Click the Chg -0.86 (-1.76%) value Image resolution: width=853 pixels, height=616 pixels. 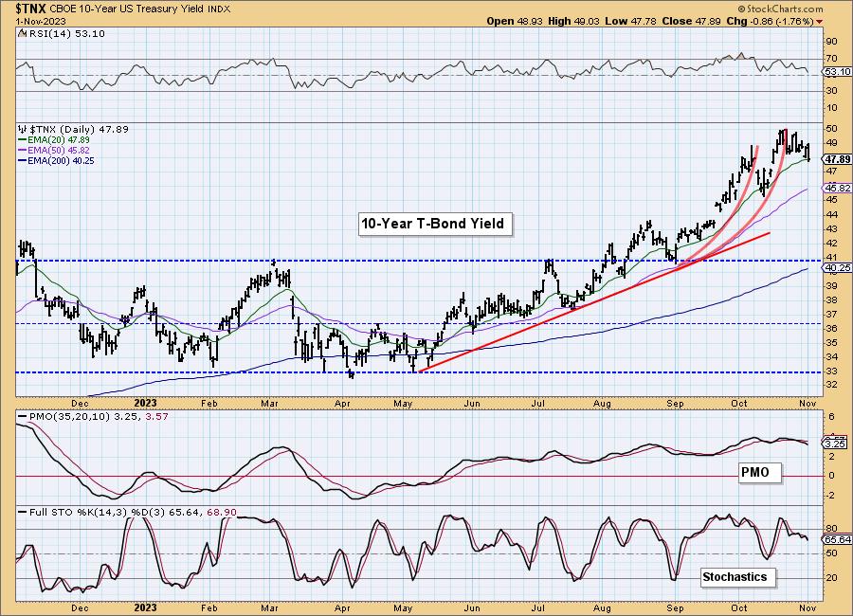tap(770, 21)
